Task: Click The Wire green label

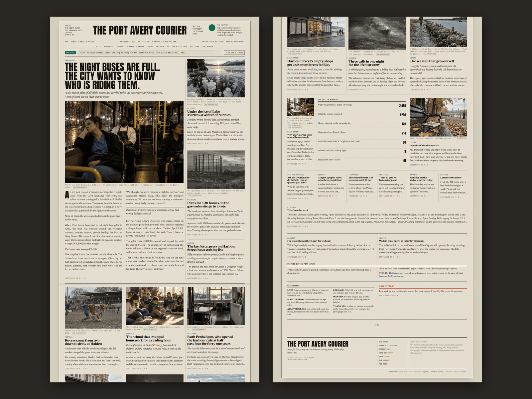Action: 70,53
